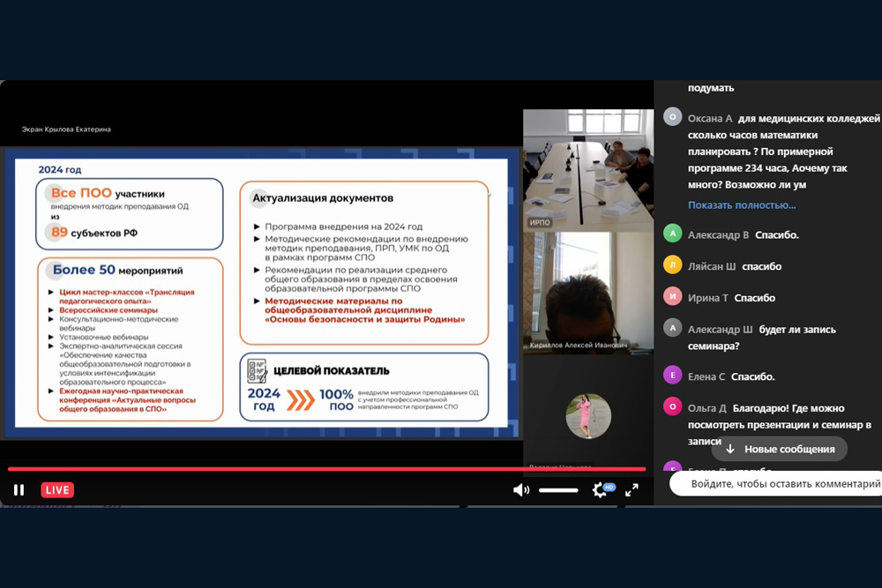This screenshot has width=882, height=588.
Task: Select the ИРПО conference room video tile
Action: click(x=588, y=169)
